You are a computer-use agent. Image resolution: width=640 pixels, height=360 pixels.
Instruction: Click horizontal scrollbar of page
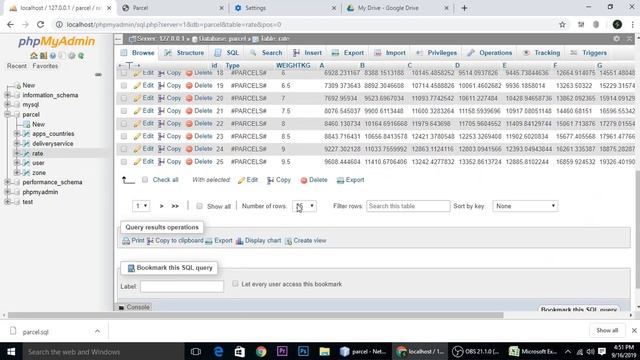(256, 315)
